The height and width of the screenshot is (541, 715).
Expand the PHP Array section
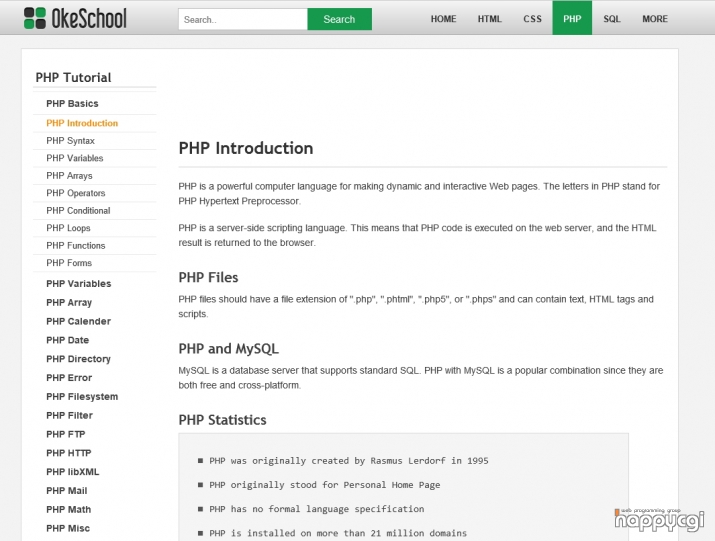(69, 302)
